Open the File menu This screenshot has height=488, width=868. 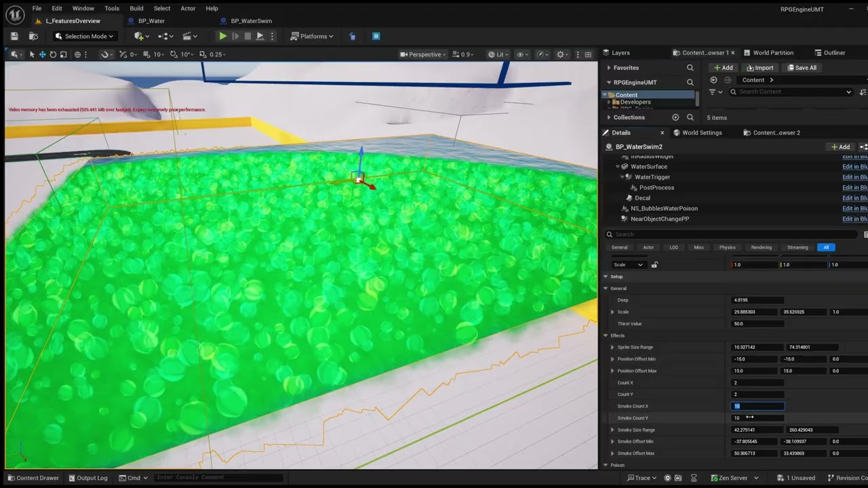pos(37,8)
